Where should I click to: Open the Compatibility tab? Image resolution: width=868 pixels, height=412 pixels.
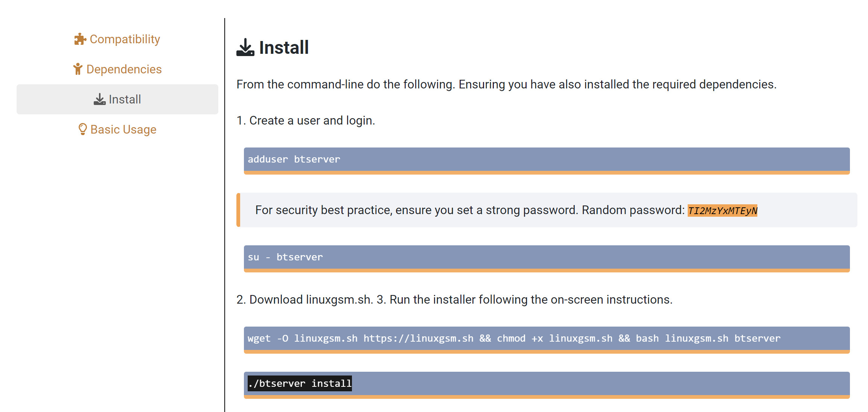pyautogui.click(x=117, y=39)
